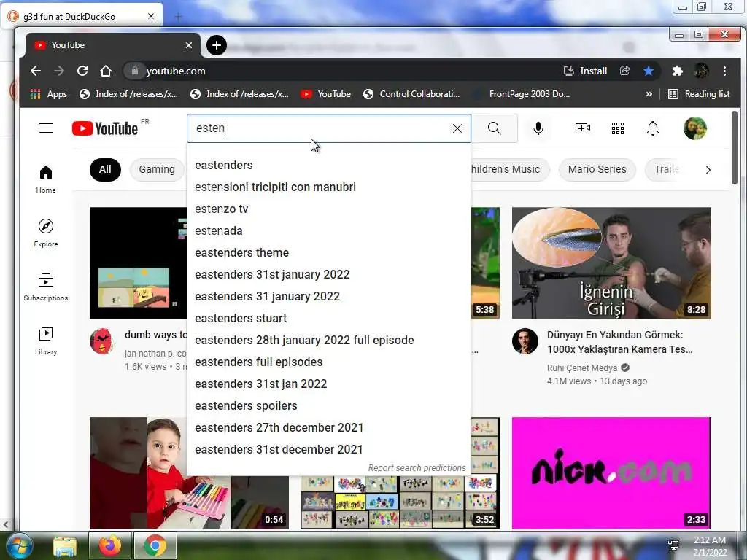
Task: Open the extensions puzzle icon
Action: coord(678,71)
